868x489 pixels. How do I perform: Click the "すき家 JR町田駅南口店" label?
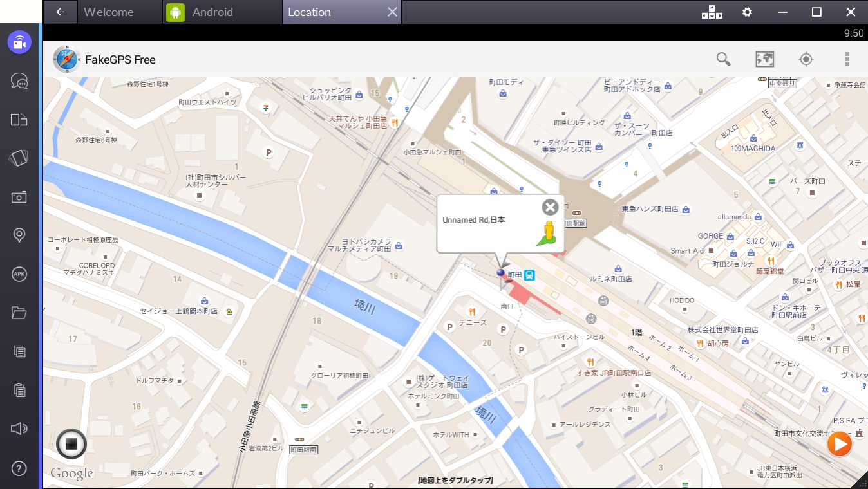[614, 373]
